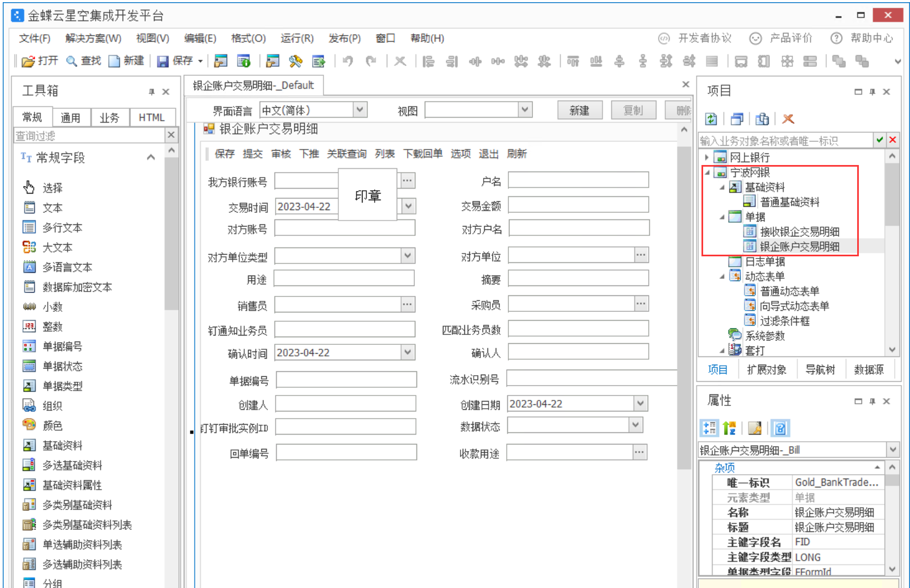
Task: Select 普通基础资料 in project tree
Action: [x=790, y=202]
